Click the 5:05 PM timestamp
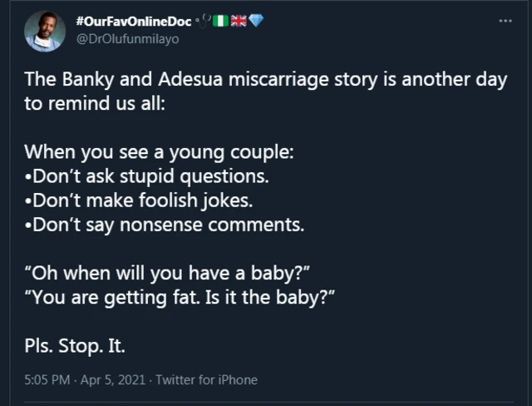This screenshot has width=532, height=406. (47, 380)
